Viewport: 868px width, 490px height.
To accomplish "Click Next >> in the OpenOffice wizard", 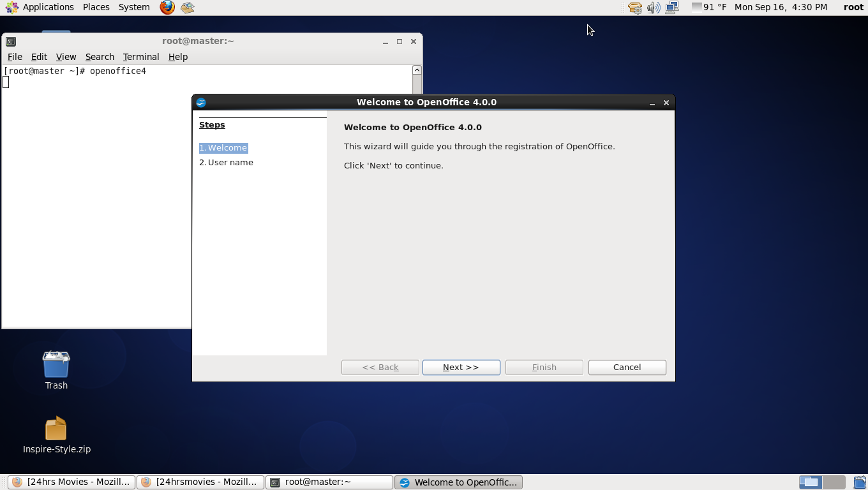I will click(461, 367).
